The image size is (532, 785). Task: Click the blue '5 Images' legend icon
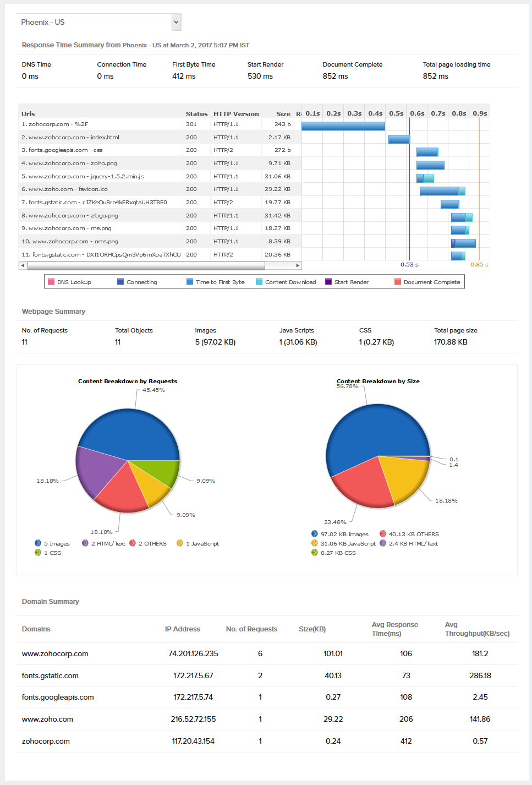pyautogui.click(x=38, y=543)
